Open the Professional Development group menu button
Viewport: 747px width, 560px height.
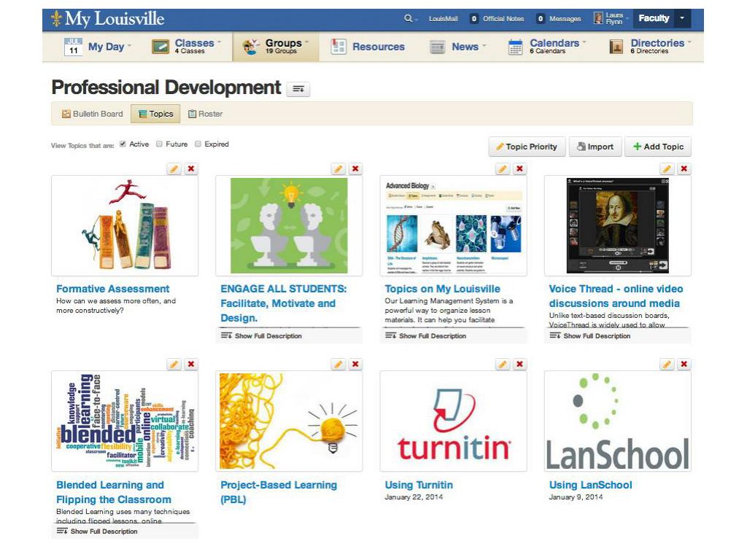[298, 88]
